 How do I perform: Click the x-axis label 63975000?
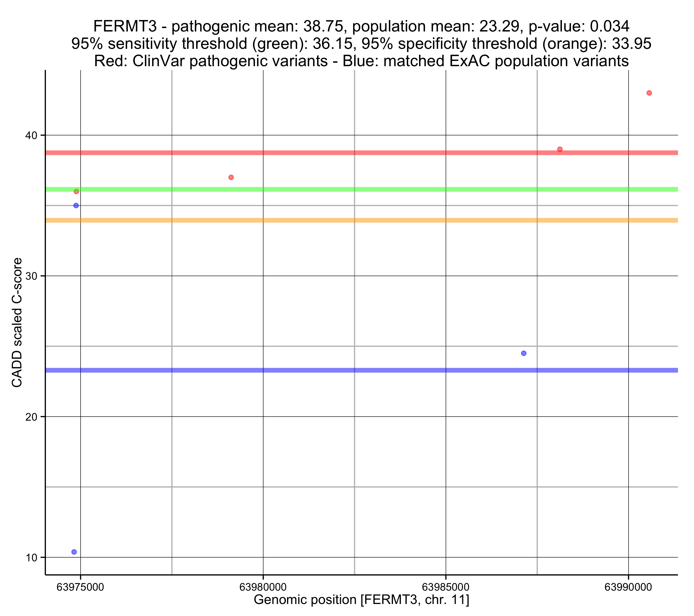point(80,587)
